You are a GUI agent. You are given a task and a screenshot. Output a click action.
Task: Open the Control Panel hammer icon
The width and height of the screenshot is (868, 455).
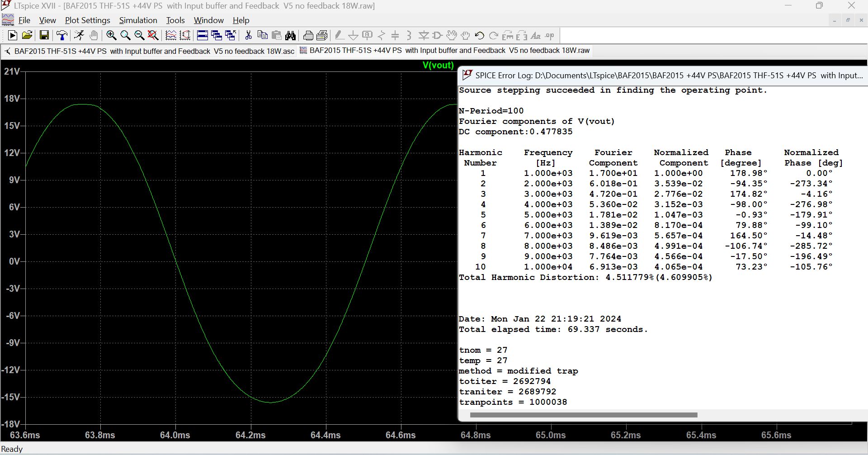point(62,35)
